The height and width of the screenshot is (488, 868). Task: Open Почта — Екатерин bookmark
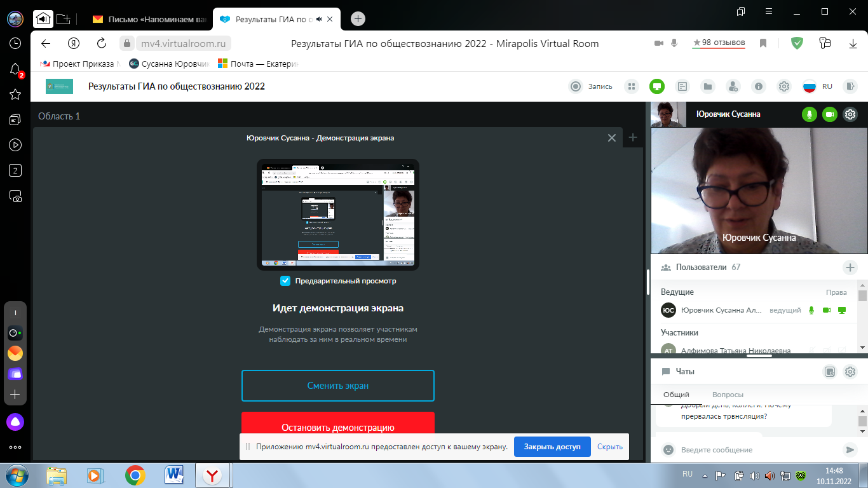[258, 64]
